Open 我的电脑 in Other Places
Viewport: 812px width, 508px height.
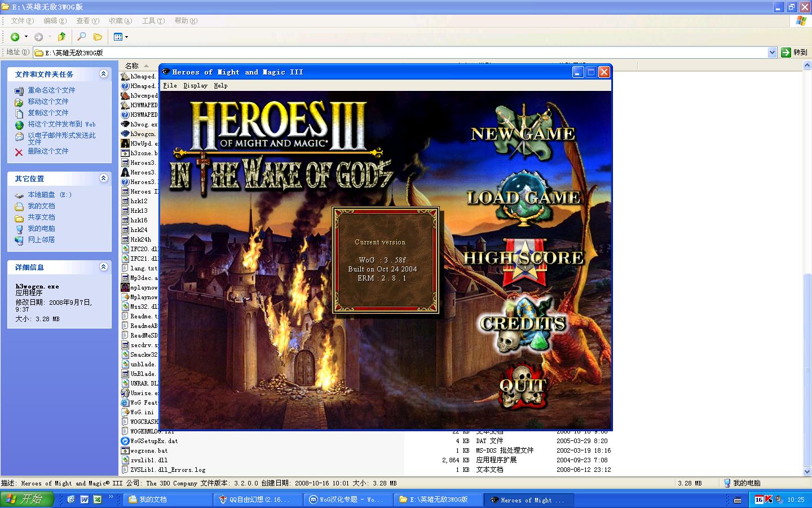tap(41, 229)
